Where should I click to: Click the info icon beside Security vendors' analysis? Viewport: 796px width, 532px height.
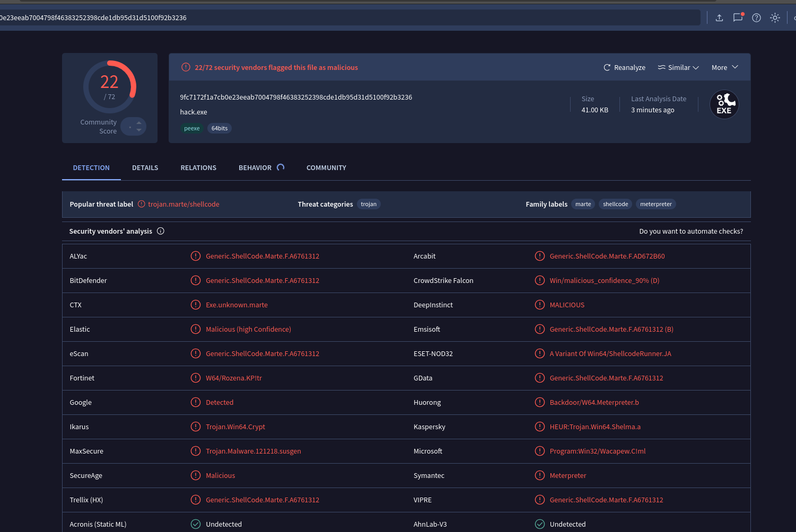tap(161, 231)
